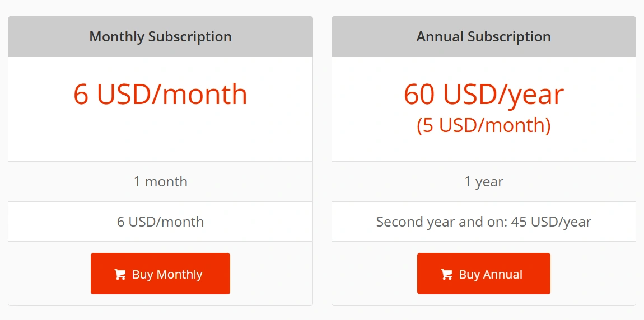Click the (5 USD/month) equivalent price
Viewport: 644px width, 320px height.
tap(483, 125)
